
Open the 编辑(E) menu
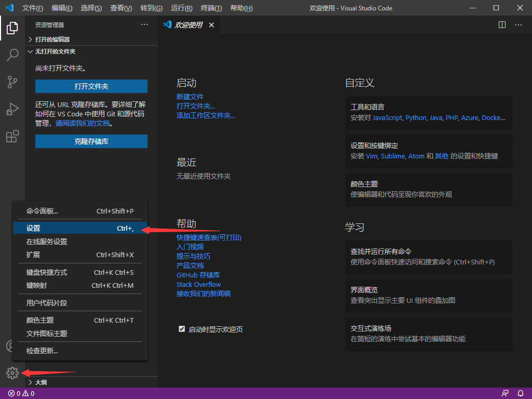(62, 8)
